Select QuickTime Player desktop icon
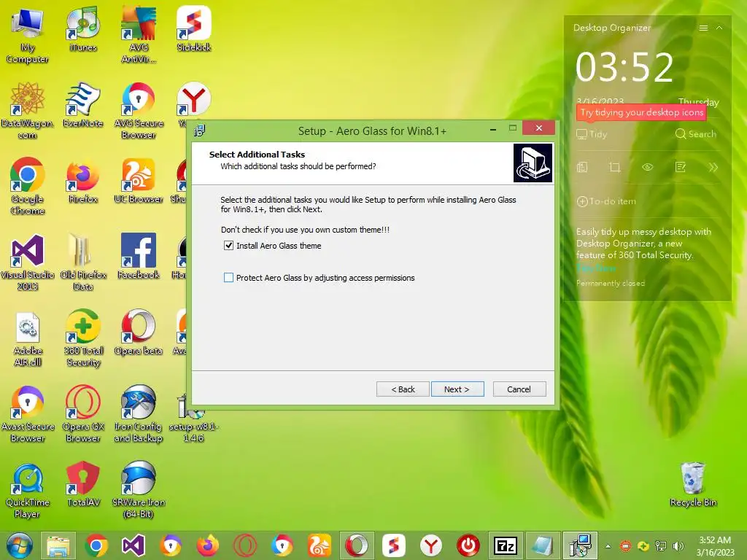Viewport: 747px width, 560px height. [28, 490]
